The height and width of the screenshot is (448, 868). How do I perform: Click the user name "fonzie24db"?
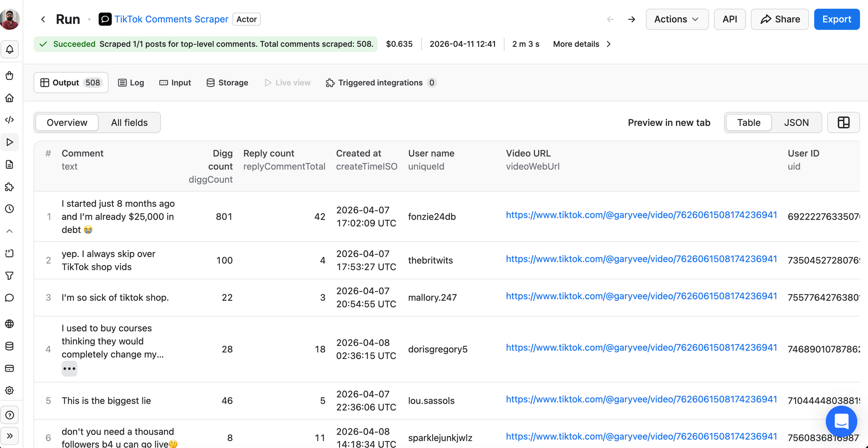[432, 217]
